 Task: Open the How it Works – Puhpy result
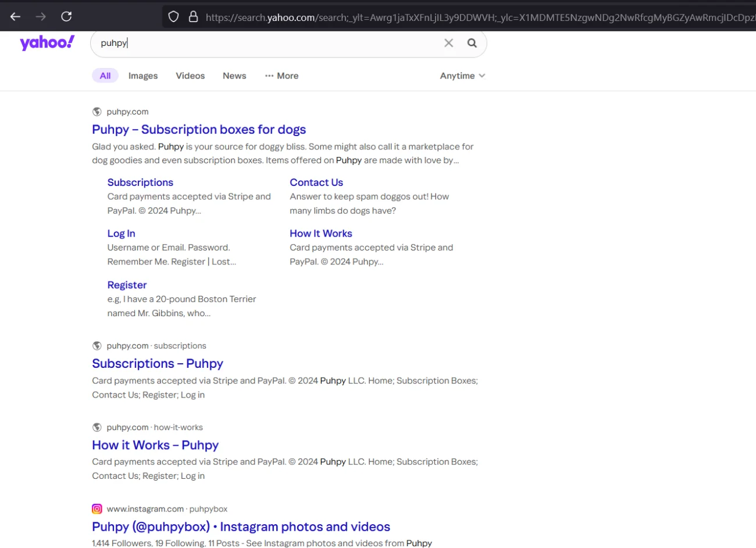[x=155, y=445]
